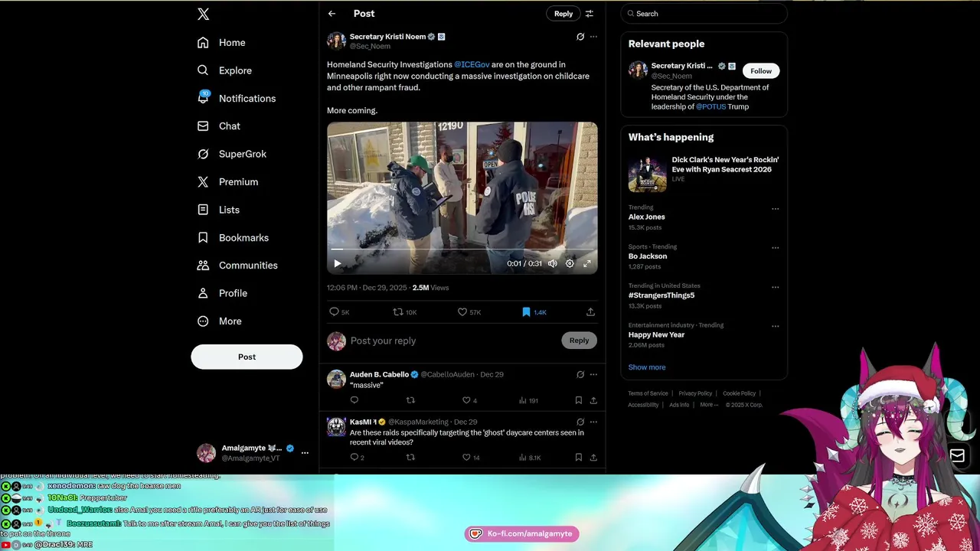Bookmark KasMI's comment

tap(579, 458)
